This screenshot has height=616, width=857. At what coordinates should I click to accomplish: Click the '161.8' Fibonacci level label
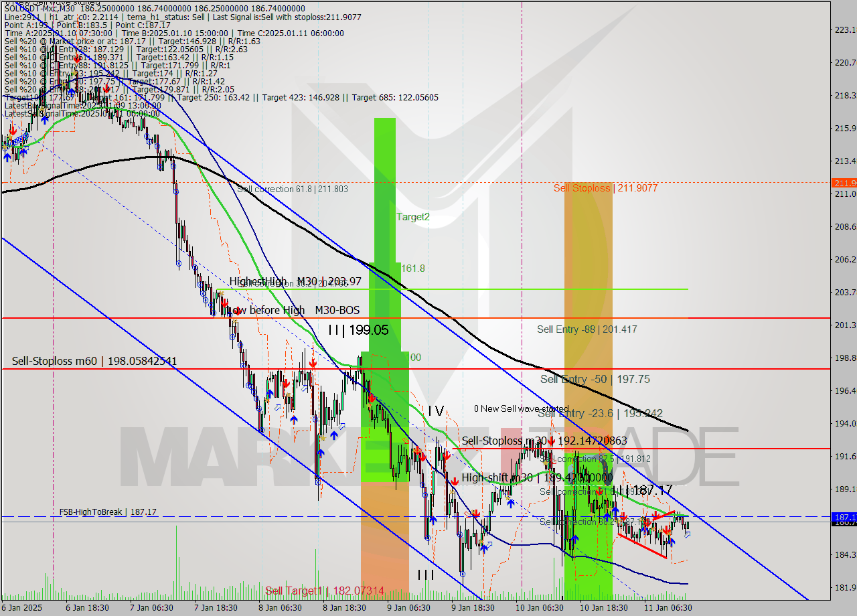point(413,268)
